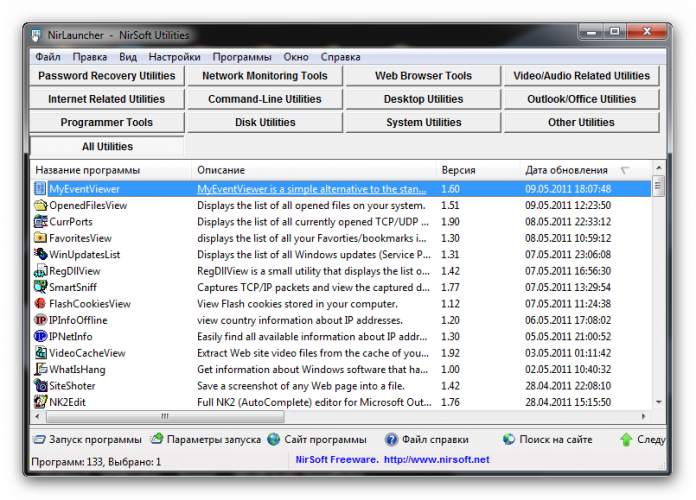
Task: Click the NK2Edit icon
Action: (x=40, y=402)
